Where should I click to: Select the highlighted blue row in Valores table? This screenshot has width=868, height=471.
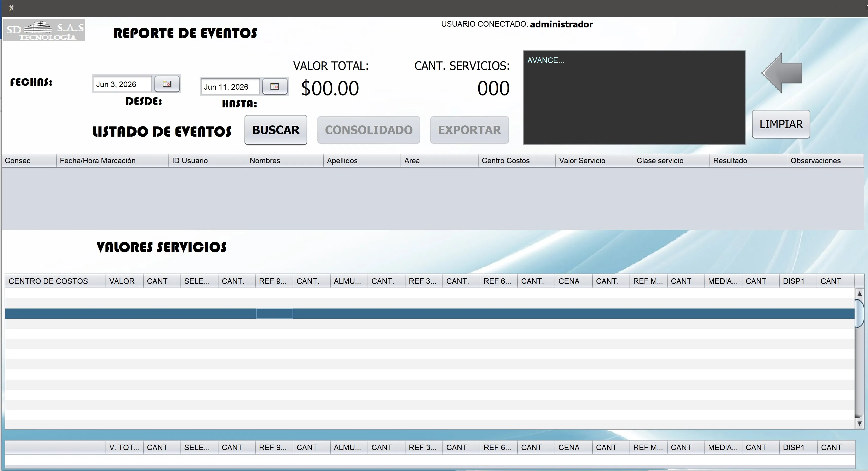tap(430, 314)
